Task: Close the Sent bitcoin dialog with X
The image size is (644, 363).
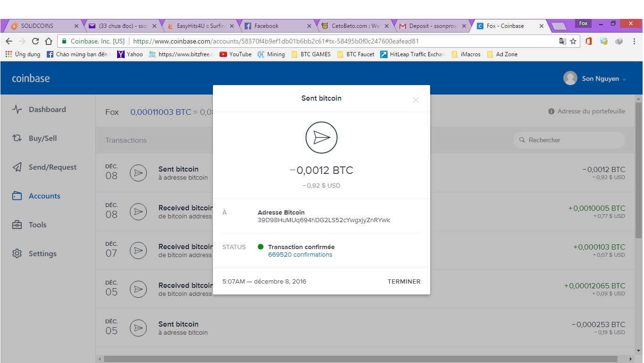Action: (415, 100)
